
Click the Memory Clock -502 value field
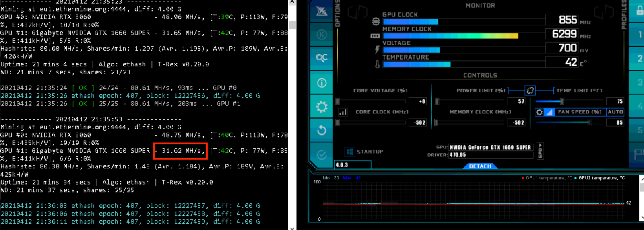[x=517, y=123]
